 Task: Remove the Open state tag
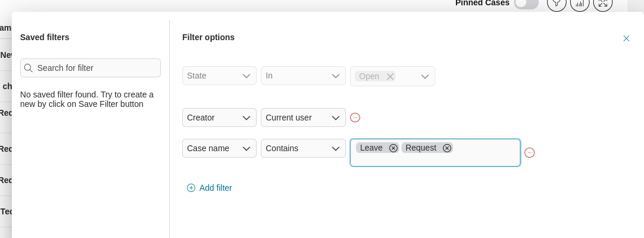(x=390, y=76)
